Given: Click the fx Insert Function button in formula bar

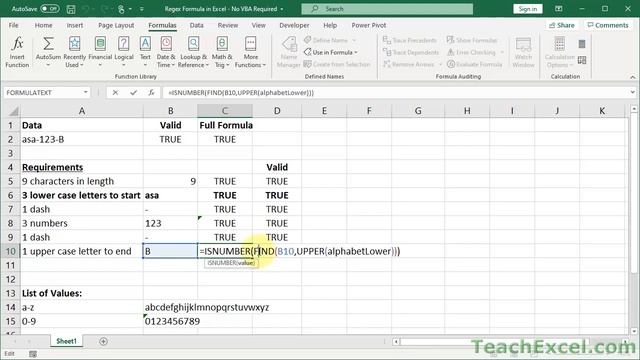Looking at the screenshot, I should 151,93.
